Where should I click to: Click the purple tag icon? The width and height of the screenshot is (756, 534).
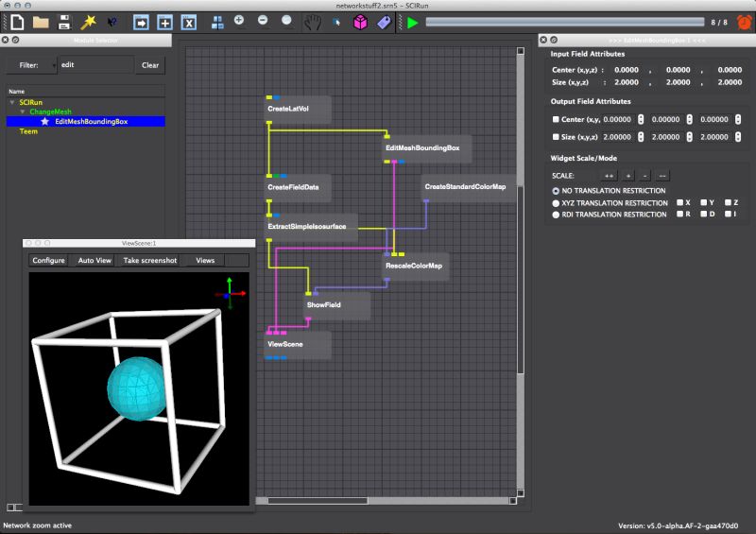384,22
